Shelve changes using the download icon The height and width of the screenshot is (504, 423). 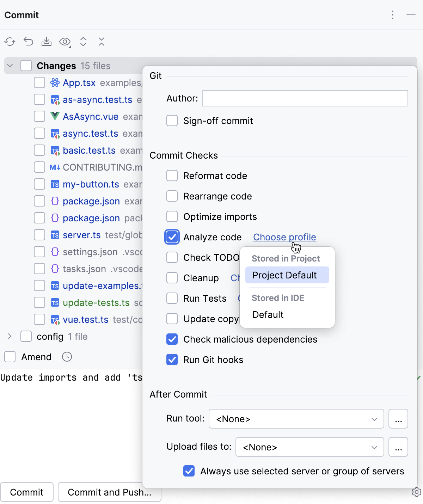pyautogui.click(x=47, y=42)
